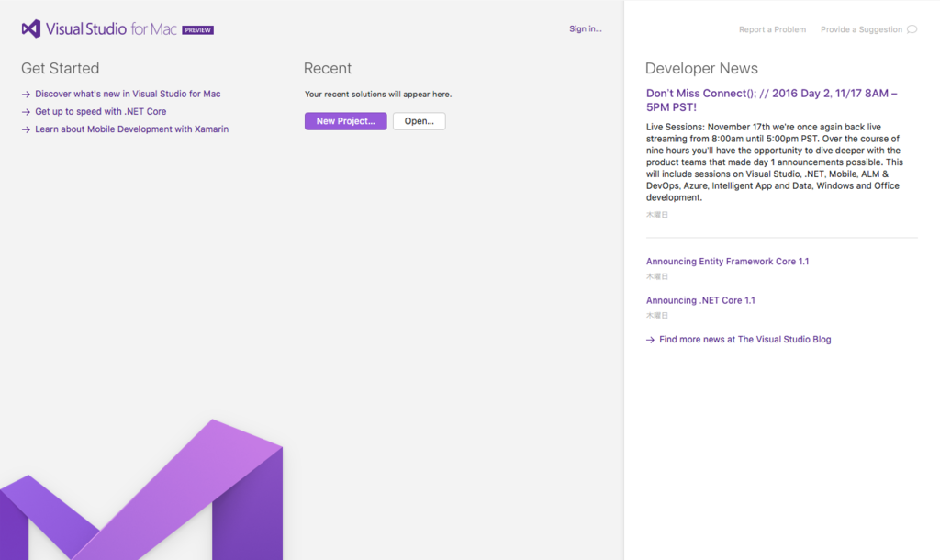Click arrow icon beside Learn about Mobile Development
940x560 pixels.
click(26, 129)
